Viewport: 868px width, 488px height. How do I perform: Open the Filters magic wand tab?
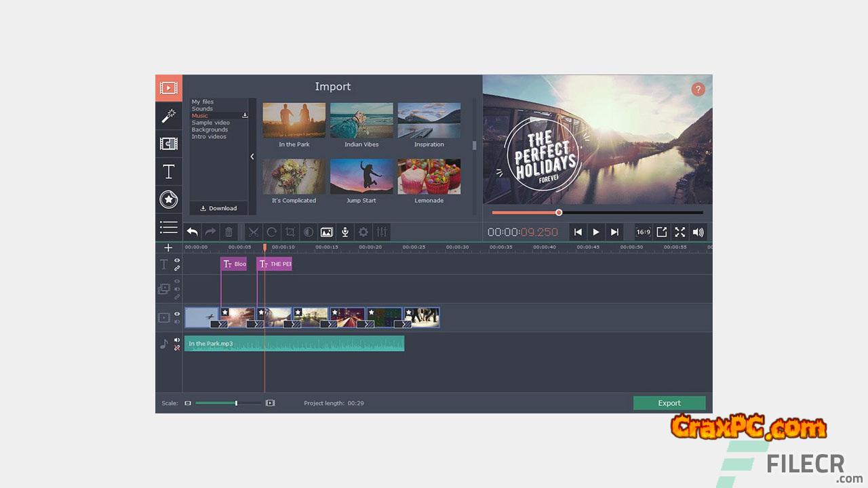168,116
